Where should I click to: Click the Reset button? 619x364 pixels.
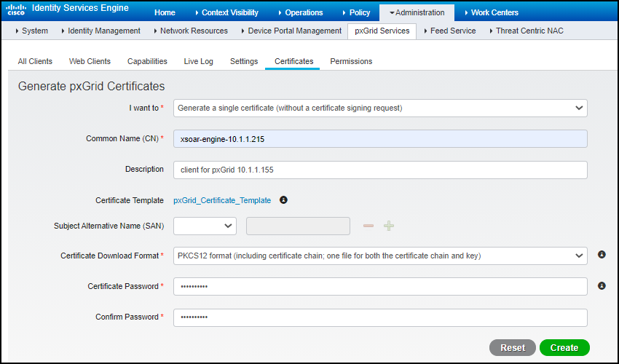513,347
